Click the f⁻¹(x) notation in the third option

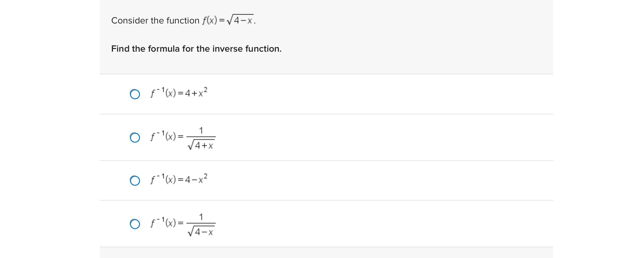pyautogui.click(x=163, y=179)
